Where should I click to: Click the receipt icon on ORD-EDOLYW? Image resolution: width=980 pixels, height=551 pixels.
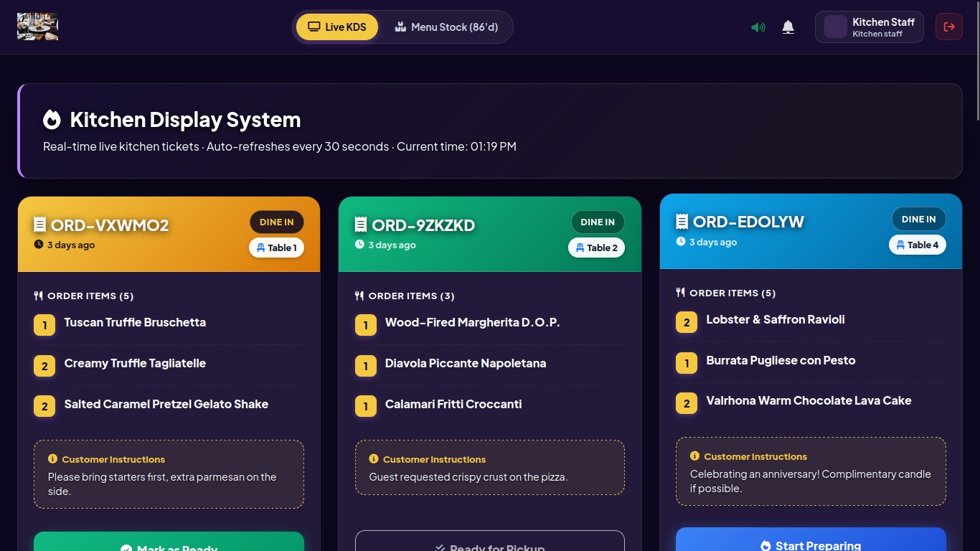point(682,222)
